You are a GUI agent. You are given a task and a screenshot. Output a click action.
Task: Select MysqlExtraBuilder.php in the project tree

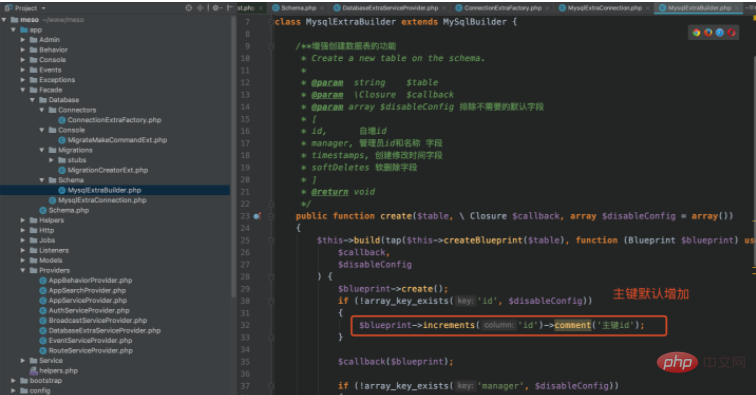tap(104, 190)
